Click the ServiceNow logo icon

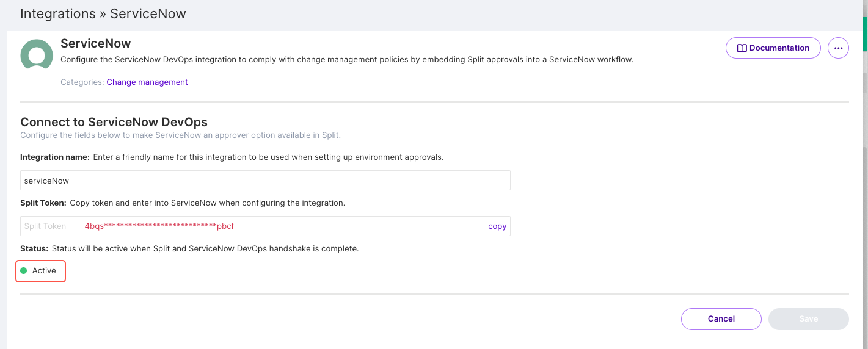point(37,54)
